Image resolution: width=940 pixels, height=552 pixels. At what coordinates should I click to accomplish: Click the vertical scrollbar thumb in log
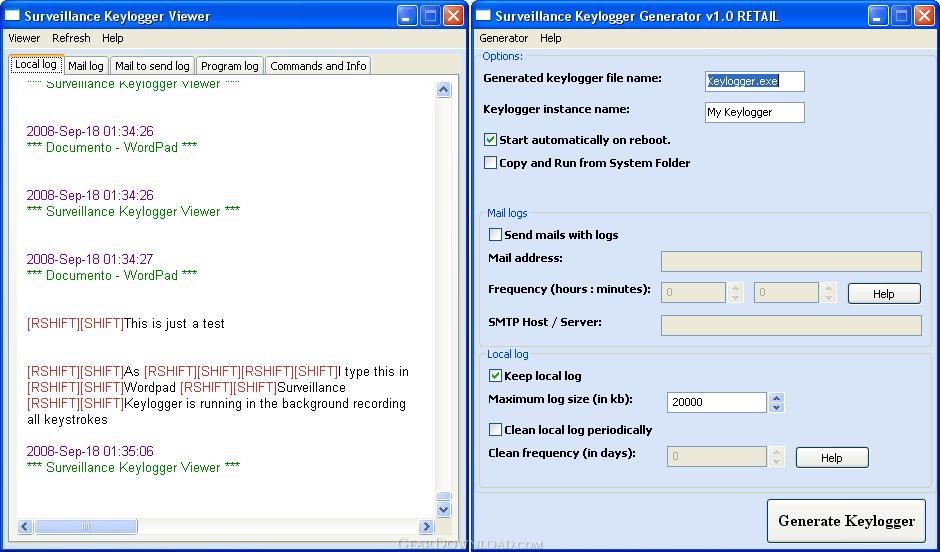click(444, 496)
